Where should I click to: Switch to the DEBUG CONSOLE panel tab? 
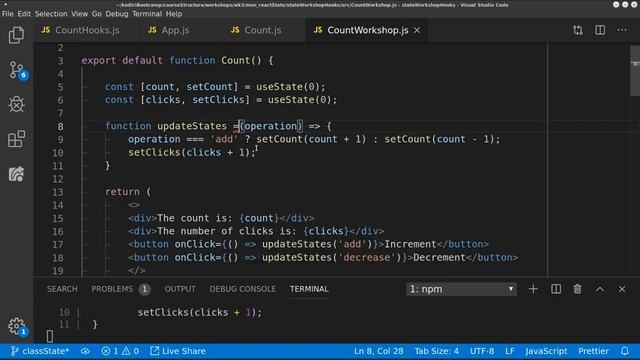(x=242, y=289)
